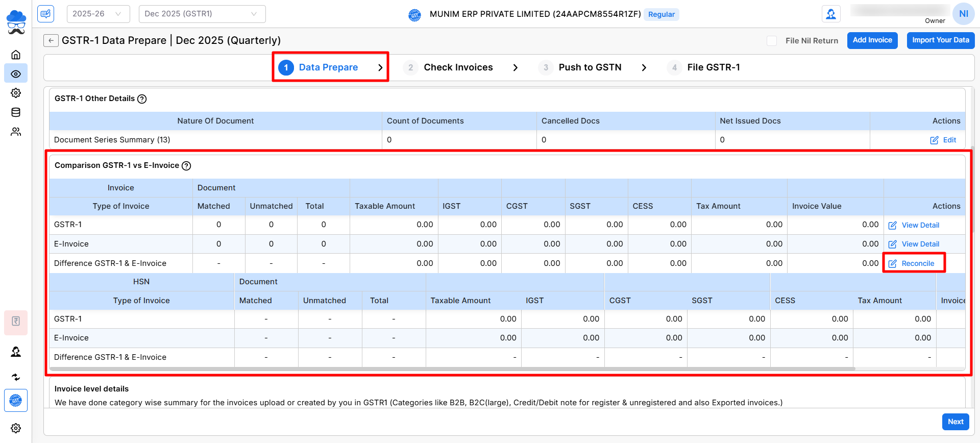Click Edit for Document Series Summary

coord(943,140)
